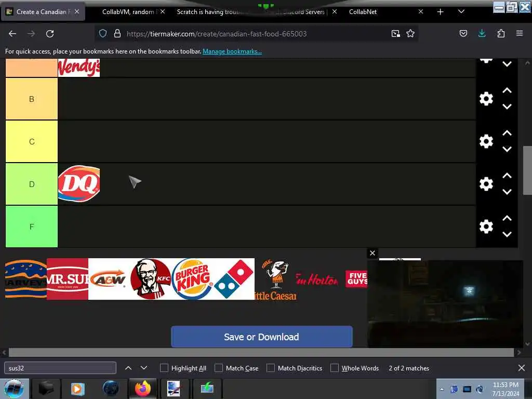Enable the Match Diacritics checkbox
The image size is (532, 399).
[270, 368]
